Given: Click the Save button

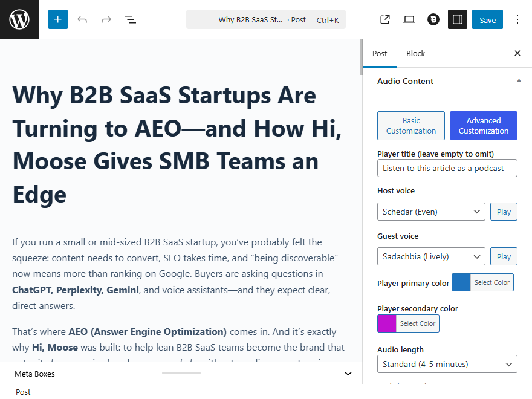Looking at the screenshot, I should (487, 19).
